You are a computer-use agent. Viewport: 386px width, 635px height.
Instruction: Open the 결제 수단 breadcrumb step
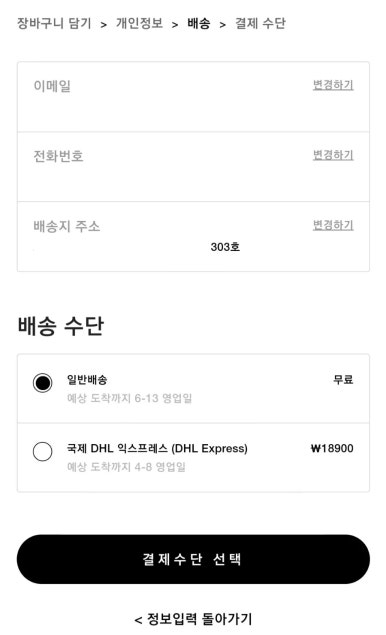pos(260,23)
